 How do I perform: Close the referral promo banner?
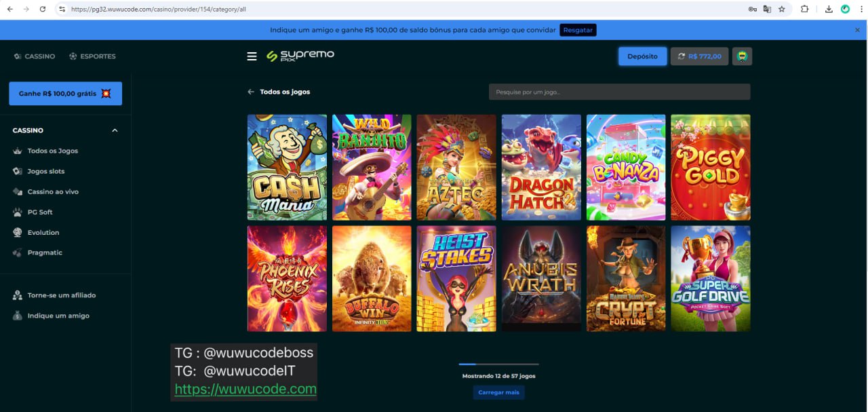(x=857, y=30)
